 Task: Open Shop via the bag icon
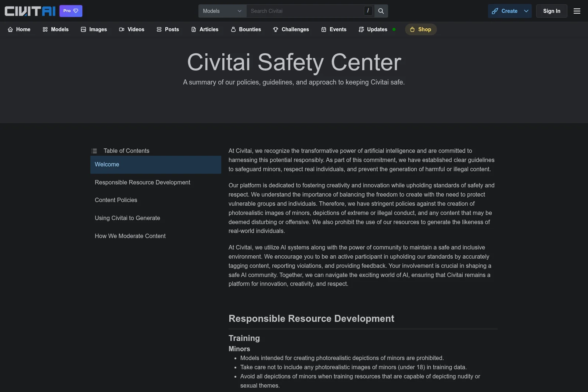tap(412, 29)
